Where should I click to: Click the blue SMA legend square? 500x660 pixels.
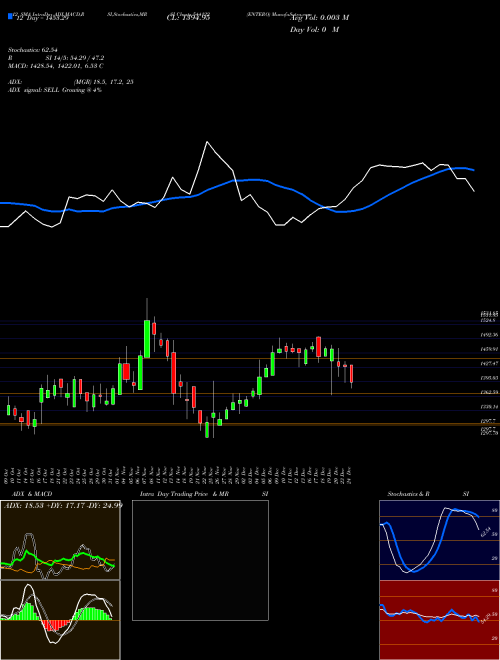click(11, 17)
